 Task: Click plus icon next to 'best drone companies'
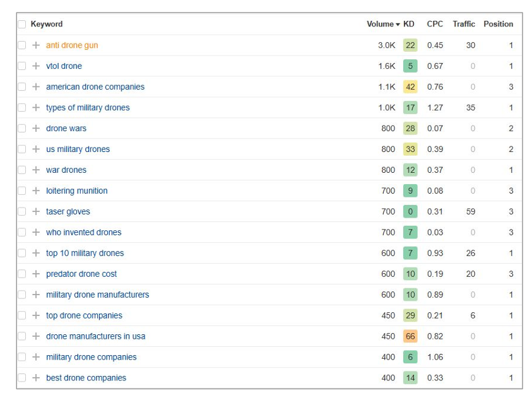pyautogui.click(x=36, y=378)
